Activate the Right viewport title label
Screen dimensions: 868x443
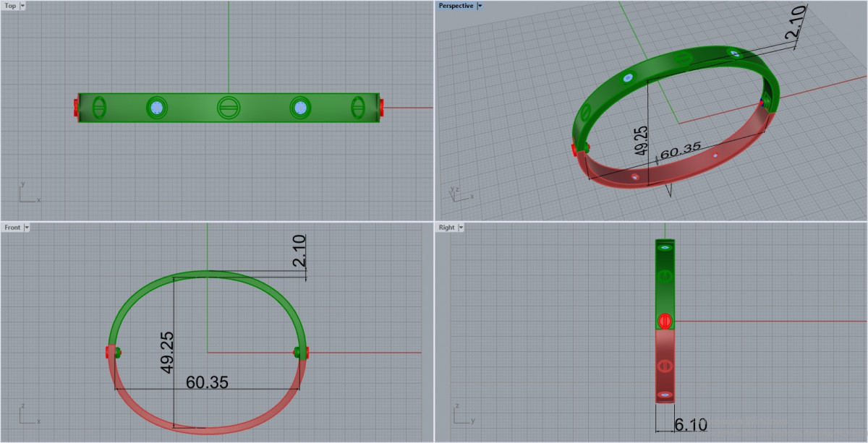coord(446,227)
